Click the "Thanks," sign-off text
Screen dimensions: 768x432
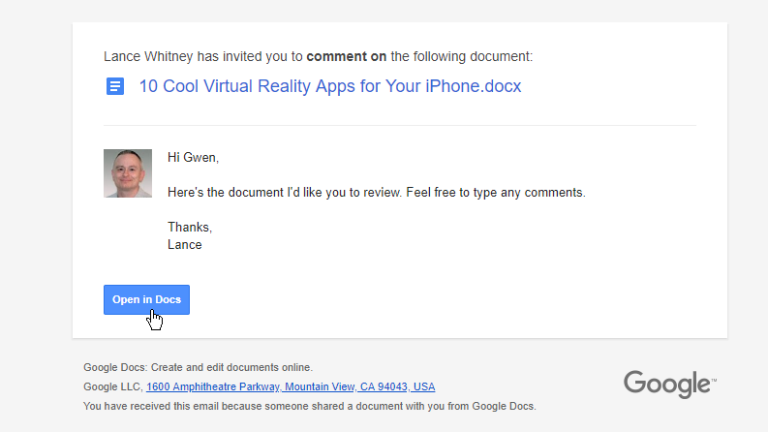point(190,227)
